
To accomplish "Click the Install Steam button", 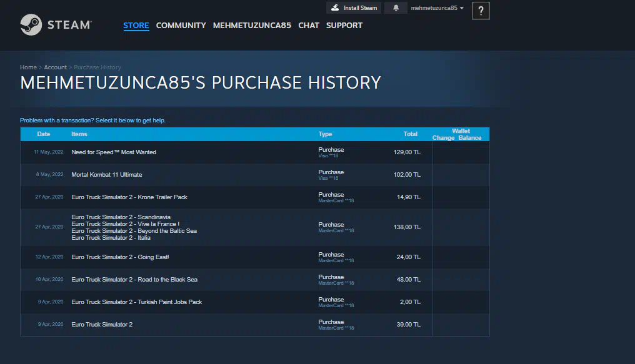I will pyautogui.click(x=354, y=7).
